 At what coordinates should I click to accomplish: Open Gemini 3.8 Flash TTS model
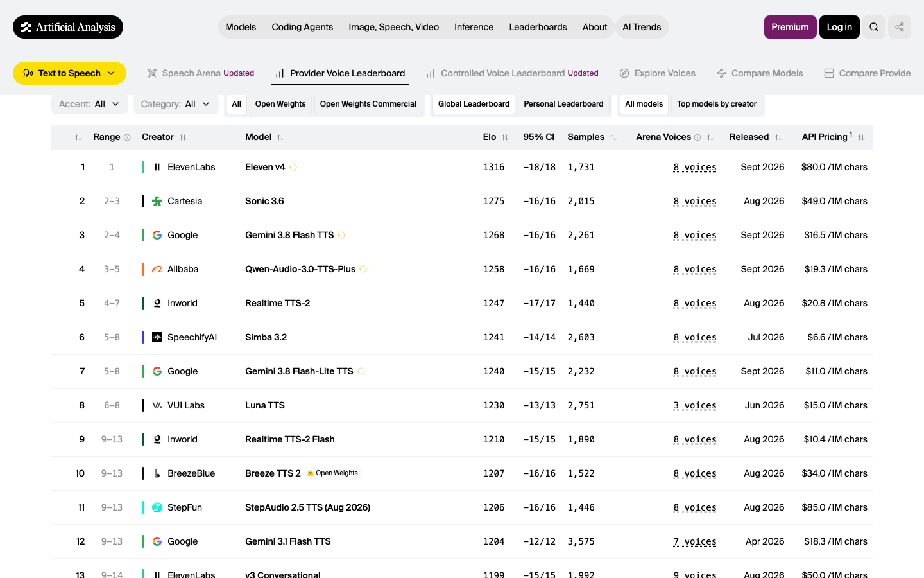pyautogui.click(x=289, y=235)
